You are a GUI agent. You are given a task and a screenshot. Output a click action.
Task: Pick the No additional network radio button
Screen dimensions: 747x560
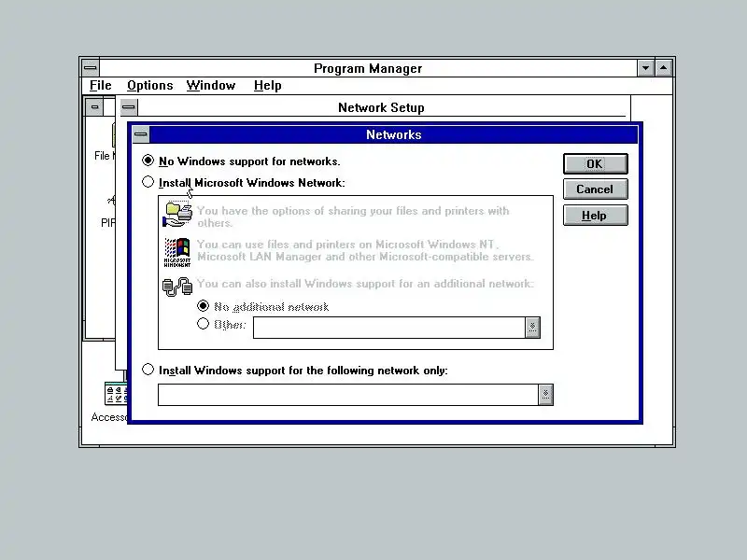pos(203,306)
